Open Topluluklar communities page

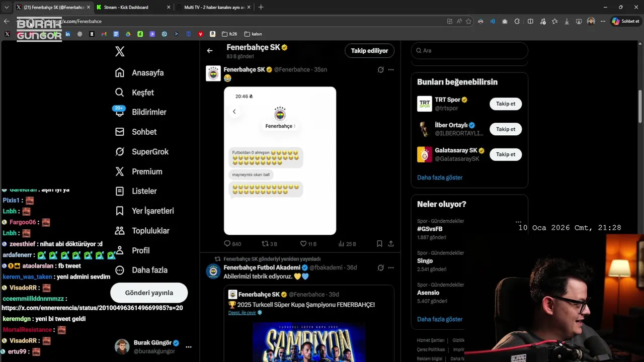coord(142,231)
